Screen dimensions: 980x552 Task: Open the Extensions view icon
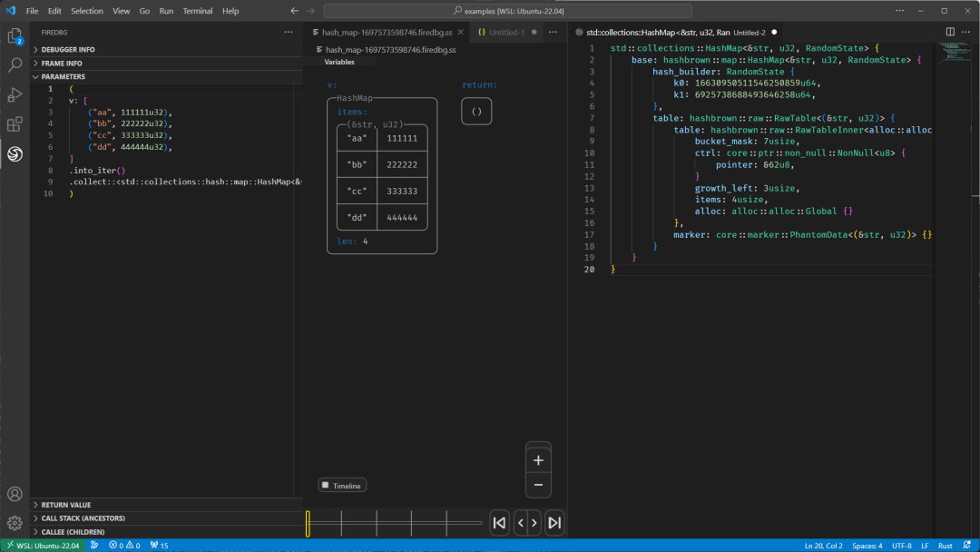pos(15,124)
